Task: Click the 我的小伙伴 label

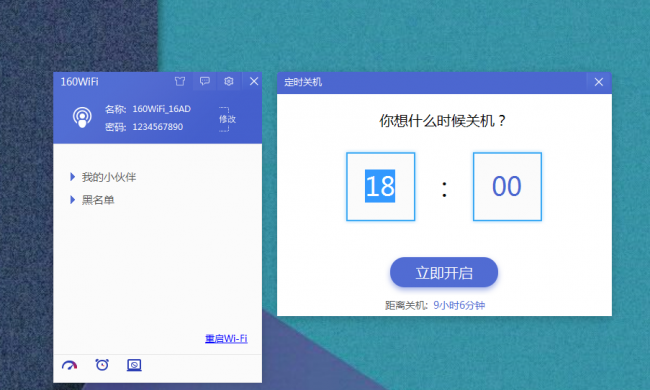Action: tap(109, 177)
